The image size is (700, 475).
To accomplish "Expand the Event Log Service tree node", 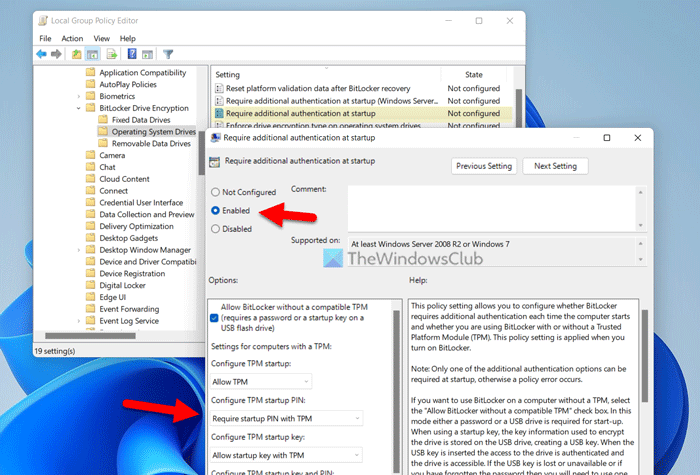I will coord(79,321).
